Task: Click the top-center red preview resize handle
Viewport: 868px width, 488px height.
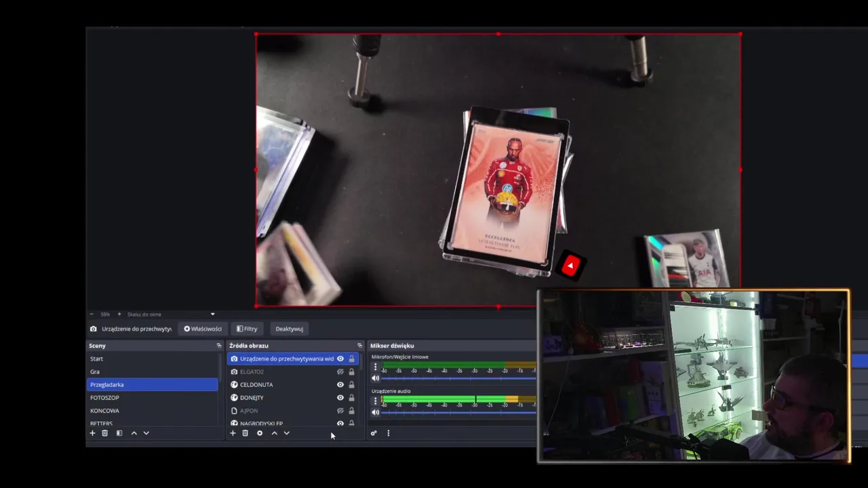Action: (x=498, y=33)
